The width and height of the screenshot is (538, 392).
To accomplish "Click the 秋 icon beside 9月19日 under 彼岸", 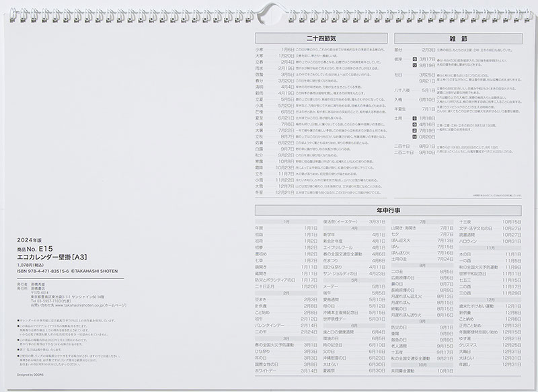I will tap(415, 65).
